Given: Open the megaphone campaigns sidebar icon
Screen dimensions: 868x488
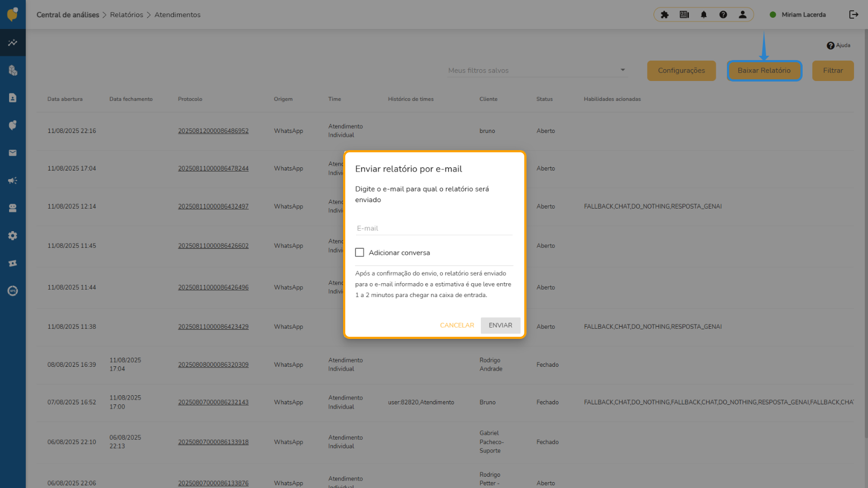Looking at the screenshot, I should pyautogui.click(x=12, y=180).
